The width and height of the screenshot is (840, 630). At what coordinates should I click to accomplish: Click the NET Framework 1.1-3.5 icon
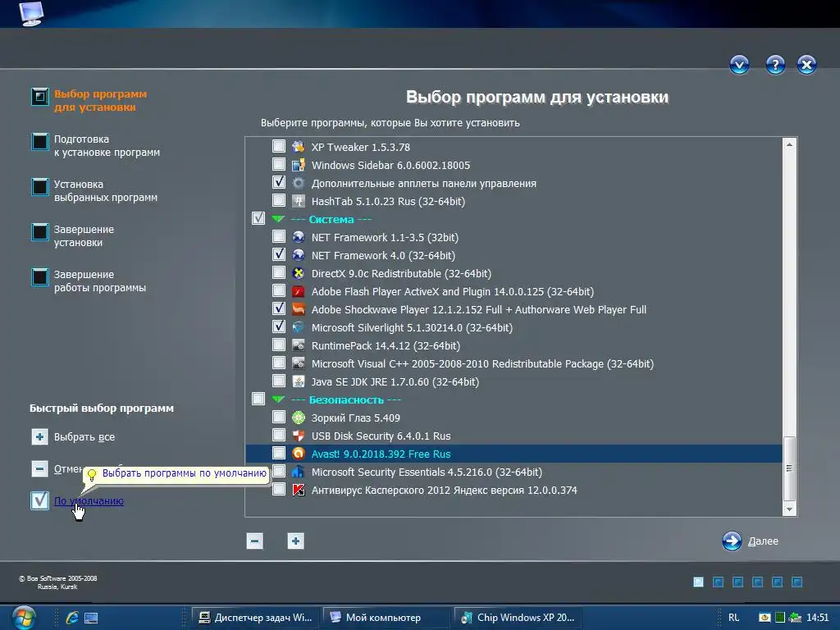click(x=299, y=237)
